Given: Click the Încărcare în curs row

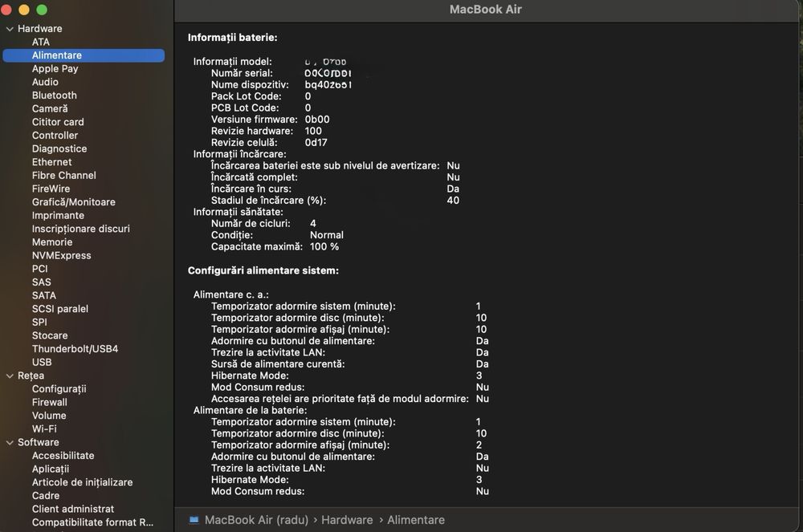Looking at the screenshot, I should click(x=335, y=189).
